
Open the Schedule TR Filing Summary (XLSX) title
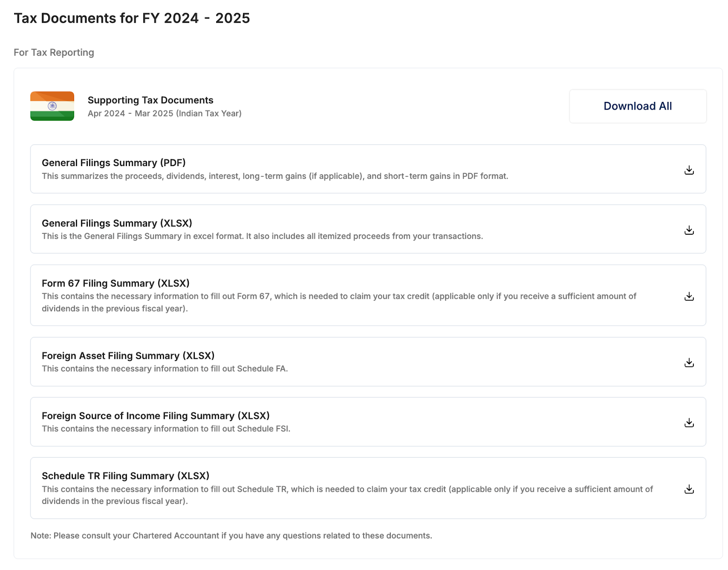126,476
